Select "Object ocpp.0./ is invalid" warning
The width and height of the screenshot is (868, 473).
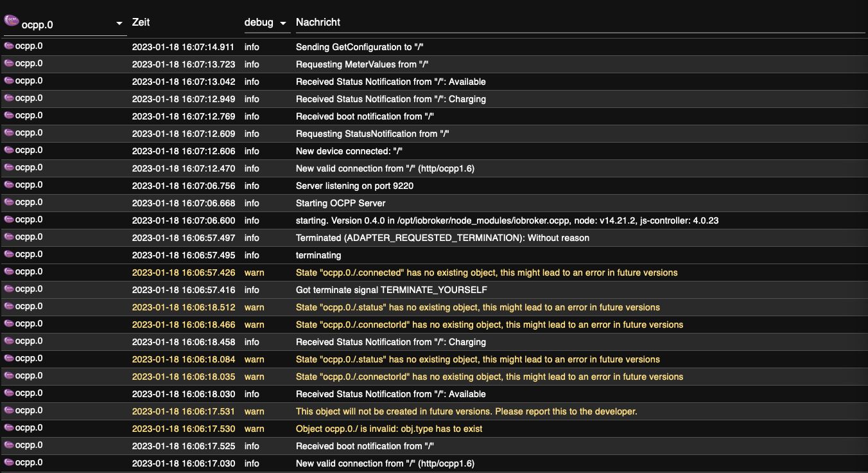[389, 429]
